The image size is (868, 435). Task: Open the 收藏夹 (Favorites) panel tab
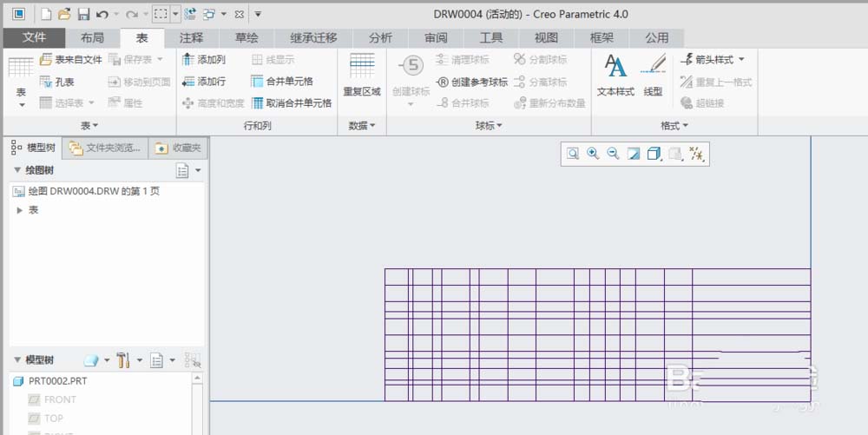[178, 148]
